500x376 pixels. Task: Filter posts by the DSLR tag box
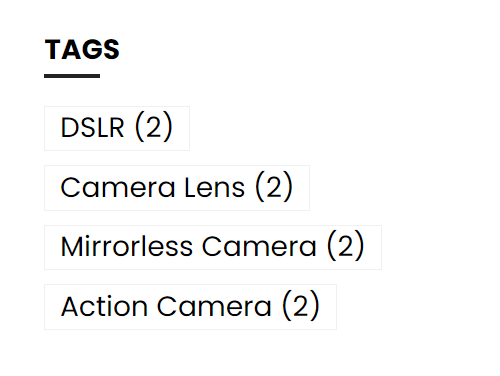(117, 128)
